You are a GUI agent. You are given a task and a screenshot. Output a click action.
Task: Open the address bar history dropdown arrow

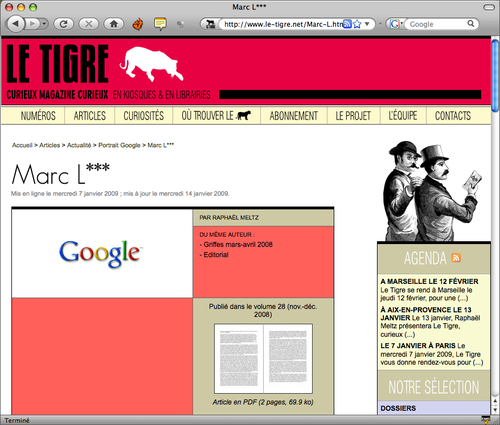pos(367,24)
